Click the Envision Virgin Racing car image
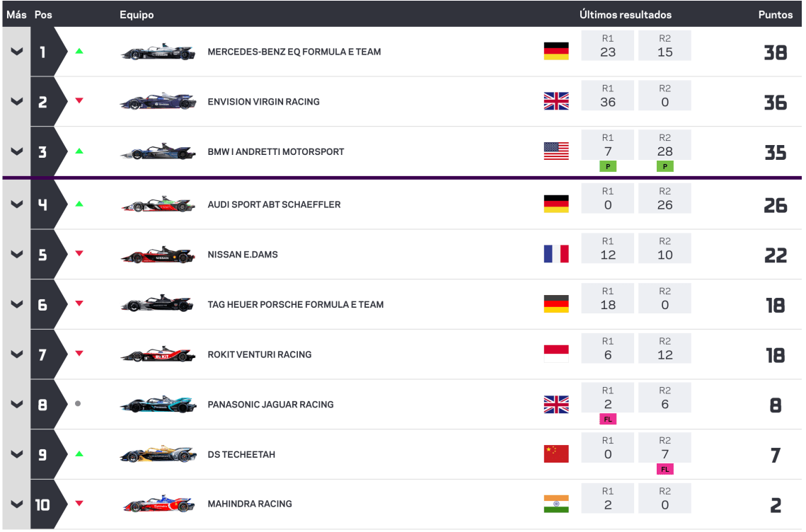Viewport: 806px width, 532px height. click(158, 102)
